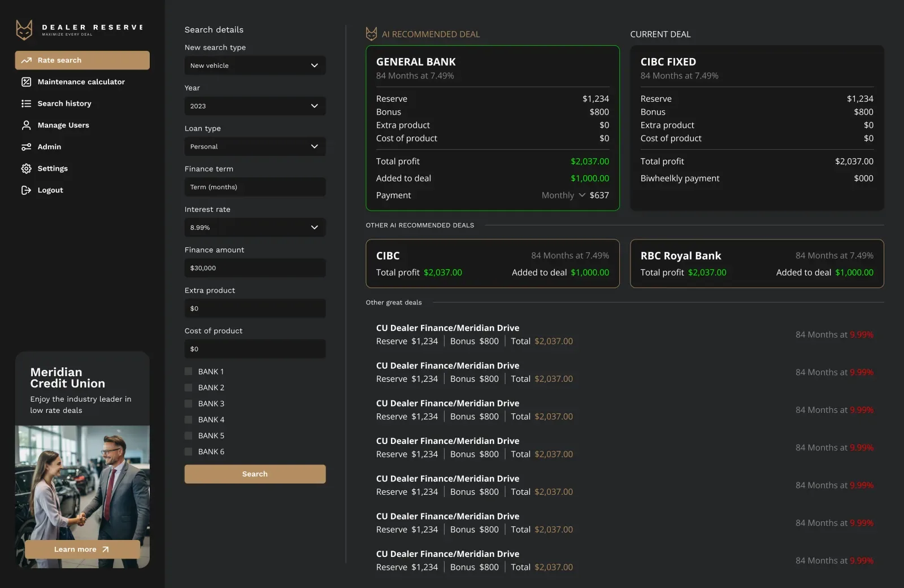Click the Dealer Reserve fox logo
This screenshot has height=588, width=904.
point(24,30)
